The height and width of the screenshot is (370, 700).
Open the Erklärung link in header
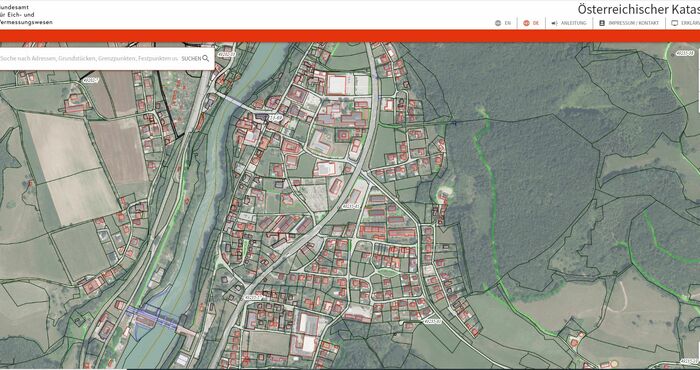[x=686, y=23]
